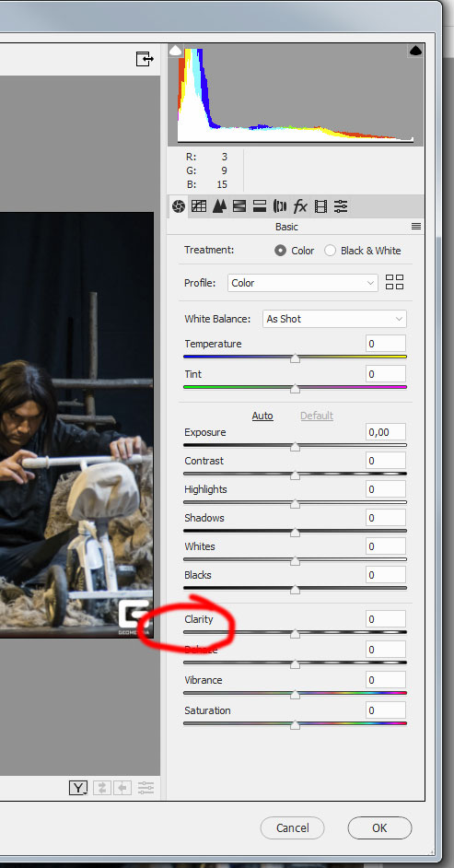Click the Whites slider handle
This screenshot has width=454, height=868.
[296, 561]
